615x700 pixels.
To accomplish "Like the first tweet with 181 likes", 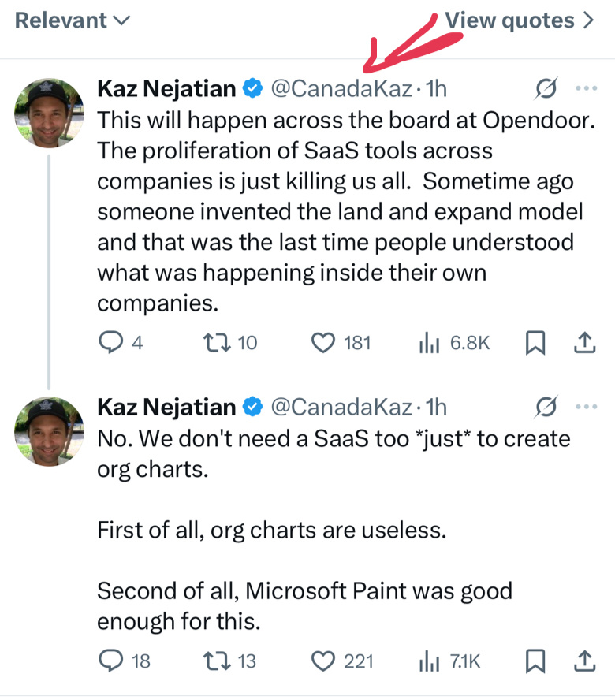I will click(x=322, y=343).
